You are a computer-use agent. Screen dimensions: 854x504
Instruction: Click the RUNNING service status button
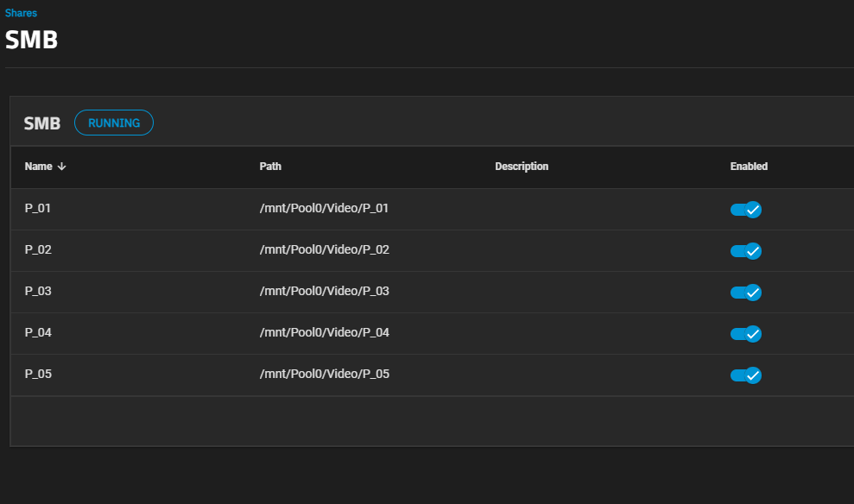(114, 123)
